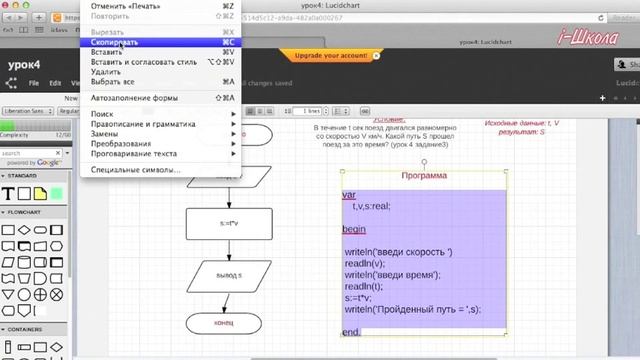The width and height of the screenshot is (640, 360).
Task: Select the flowchart Database cylinder shape
Action: click(24, 262)
